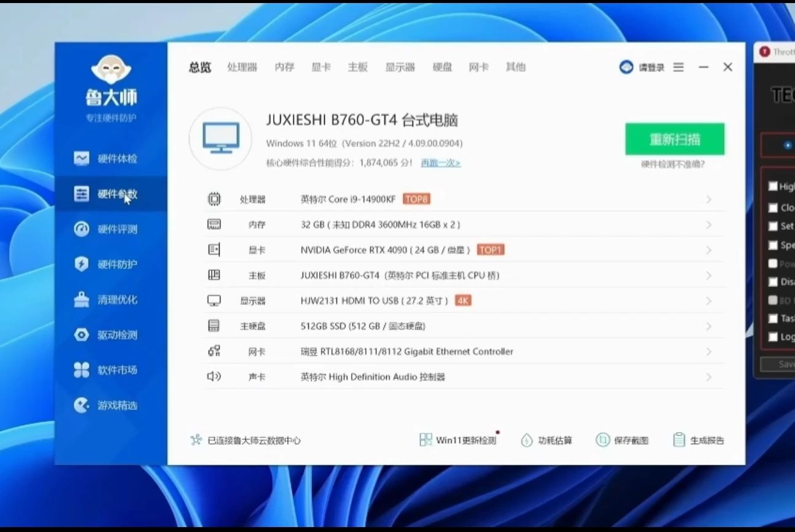Viewport: 795px width, 532px height.
Task: Click 生成报告 to generate report
Action: (x=699, y=441)
